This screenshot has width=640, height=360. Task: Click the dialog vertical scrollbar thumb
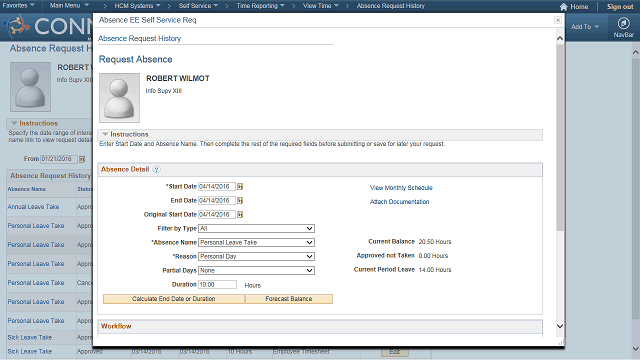560,137
